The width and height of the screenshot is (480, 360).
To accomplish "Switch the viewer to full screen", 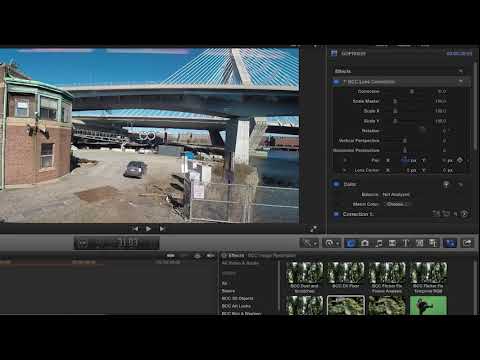I will tap(314, 229).
